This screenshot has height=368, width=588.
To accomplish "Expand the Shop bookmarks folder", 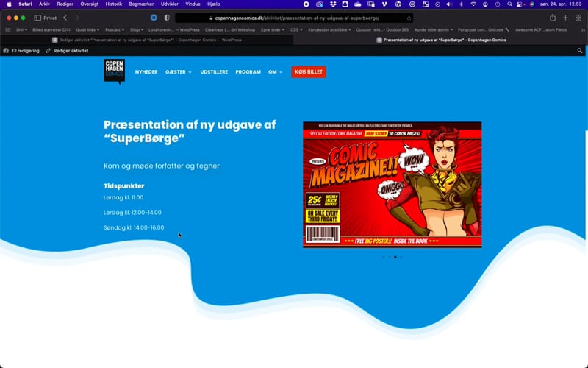I will [x=137, y=29].
